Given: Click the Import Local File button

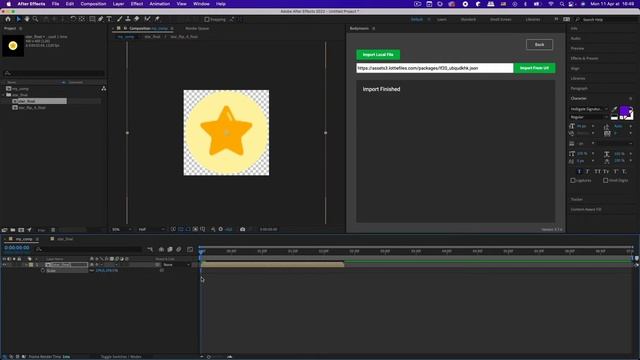Looking at the screenshot, I should click(378, 55).
